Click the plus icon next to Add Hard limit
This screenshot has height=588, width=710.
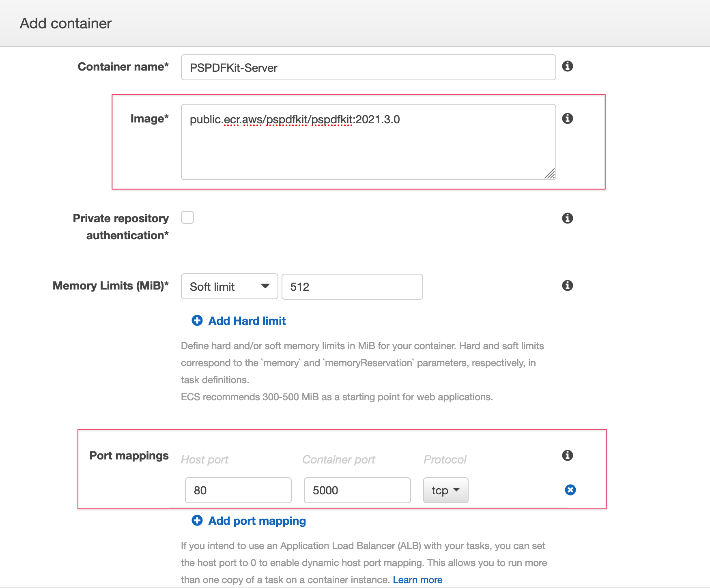tap(197, 321)
